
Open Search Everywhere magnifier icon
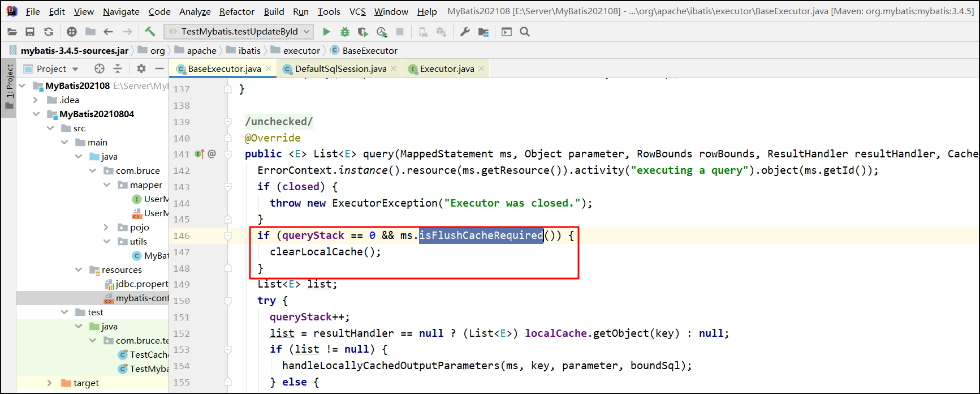click(525, 32)
